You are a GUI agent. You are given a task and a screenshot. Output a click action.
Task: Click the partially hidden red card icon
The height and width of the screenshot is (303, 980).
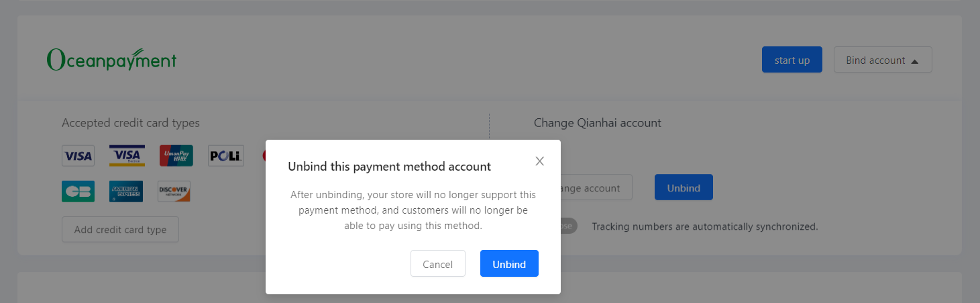[x=264, y=156]
